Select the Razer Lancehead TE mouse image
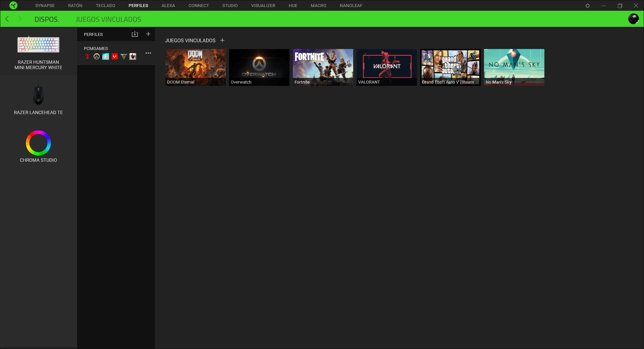The image size is (644, 349). (x=38, y=95)
